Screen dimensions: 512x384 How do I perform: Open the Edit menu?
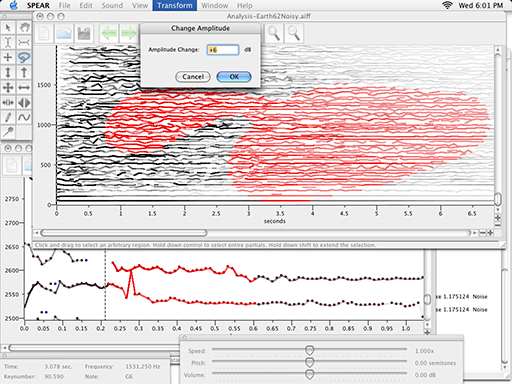86,5
